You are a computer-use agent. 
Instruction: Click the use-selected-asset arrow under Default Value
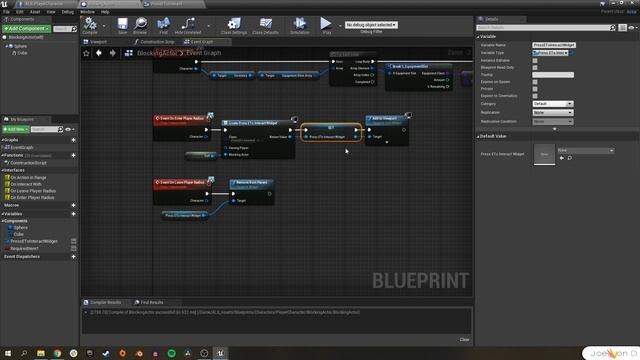562,158
